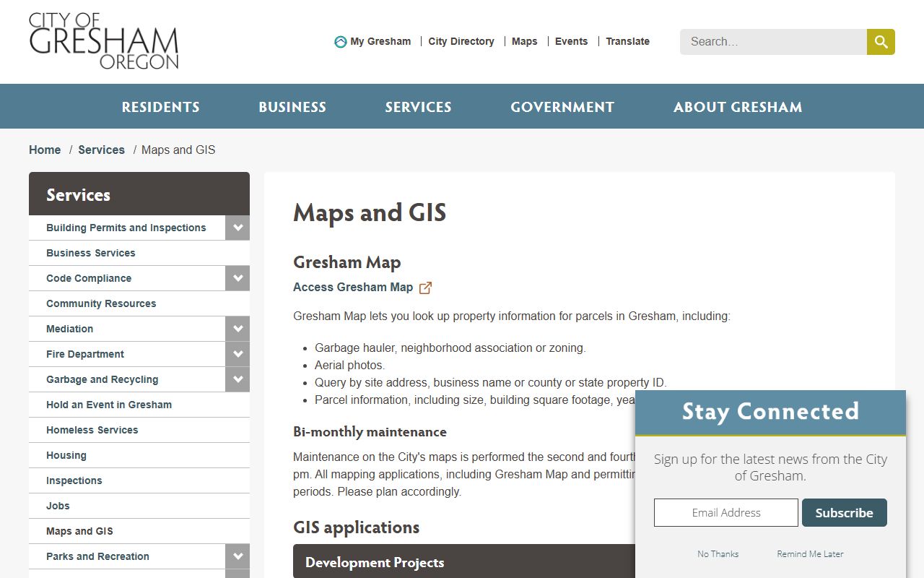
Task: Go to Services in the breadcrumb
Action: [101, 150]
